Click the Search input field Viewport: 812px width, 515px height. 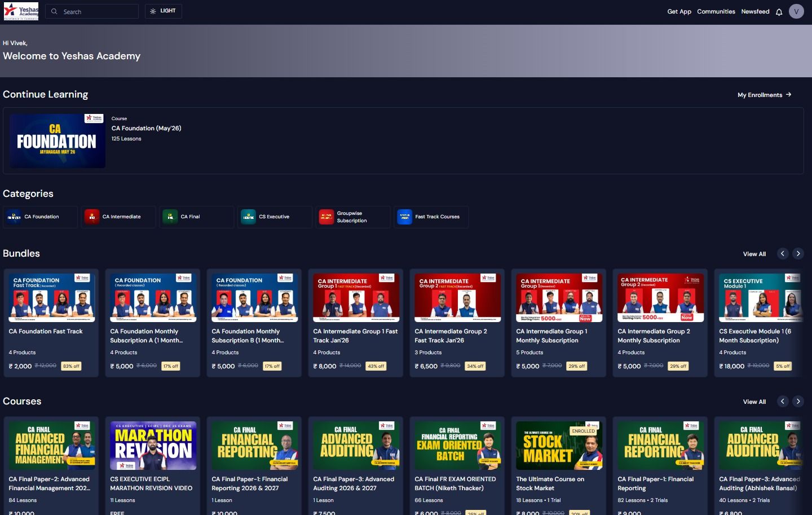[x=92, y=11]
